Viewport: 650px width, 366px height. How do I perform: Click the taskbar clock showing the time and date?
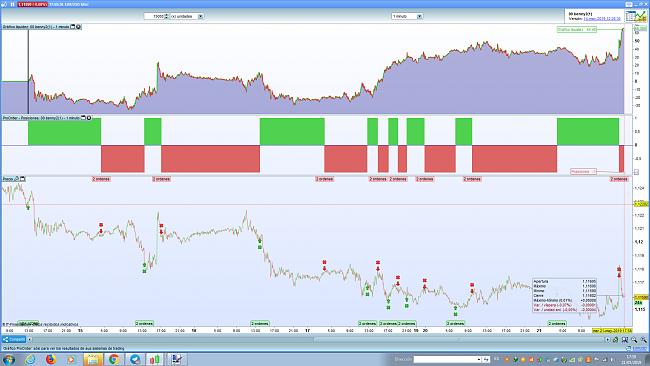coord(631,359)
